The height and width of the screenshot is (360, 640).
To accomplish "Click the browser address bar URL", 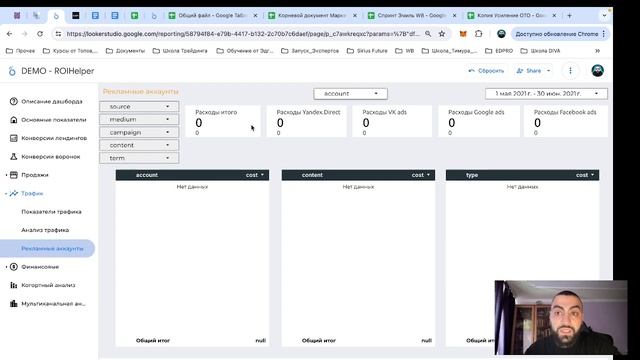I will 243,34.
